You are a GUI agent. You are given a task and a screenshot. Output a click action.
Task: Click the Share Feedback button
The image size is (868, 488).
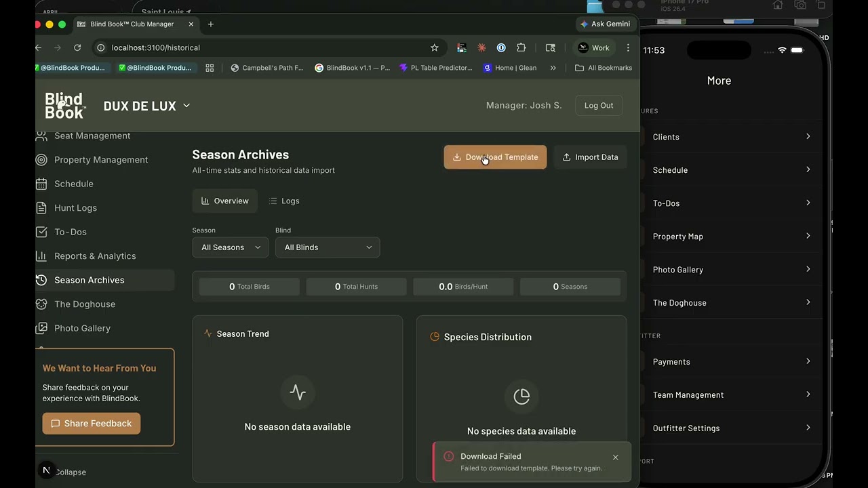click(92, 424)
